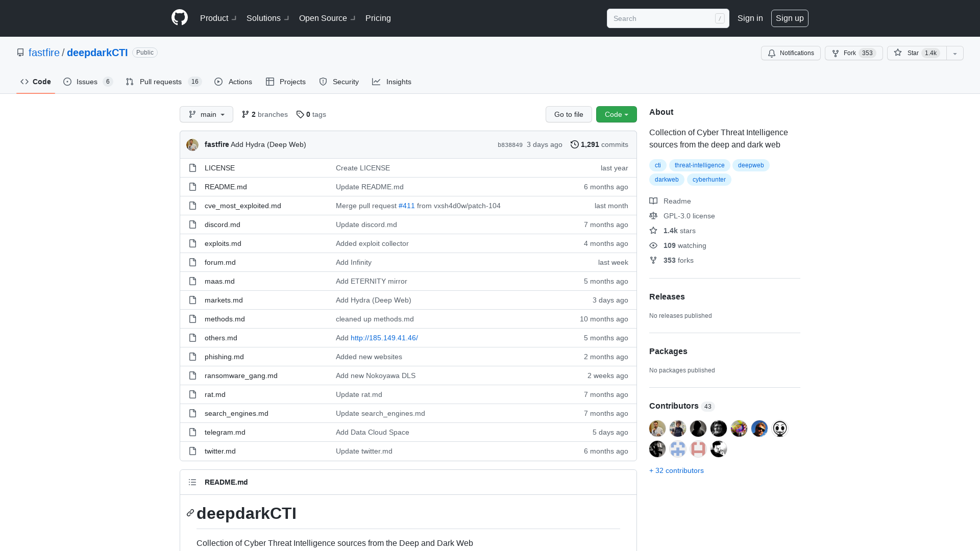Viewport: 980px width, 551px height.
Task: Click the scale icon beside GPL-3.0 license
Action: click(653, 216)
